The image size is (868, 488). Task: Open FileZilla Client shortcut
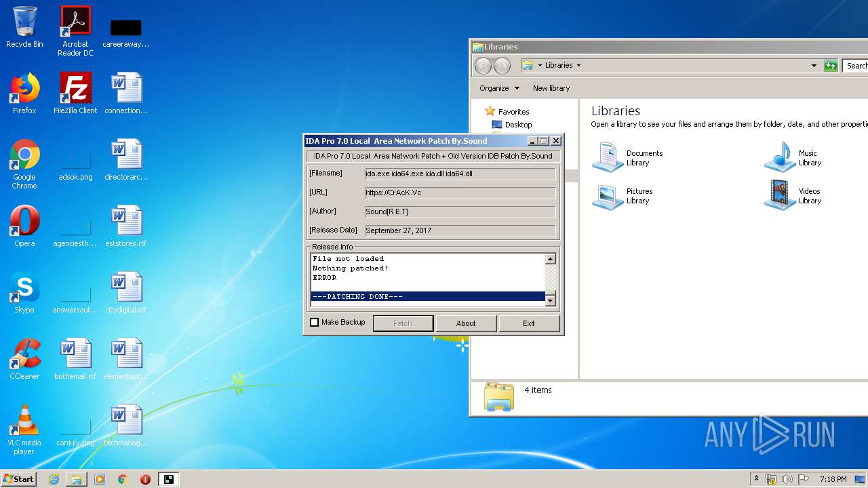pyautogui.click(x=75, y=93)
